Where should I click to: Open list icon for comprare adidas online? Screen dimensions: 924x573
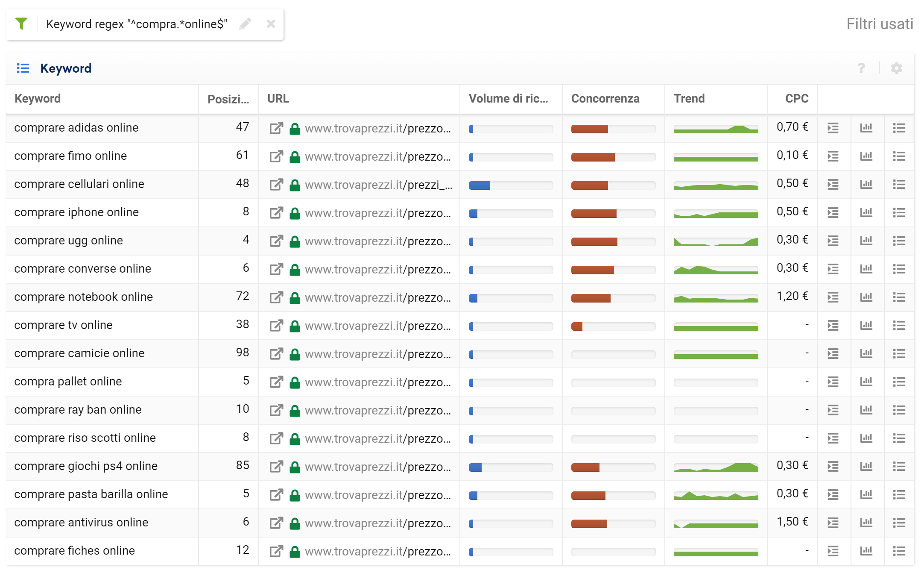(x=899, y=128)
